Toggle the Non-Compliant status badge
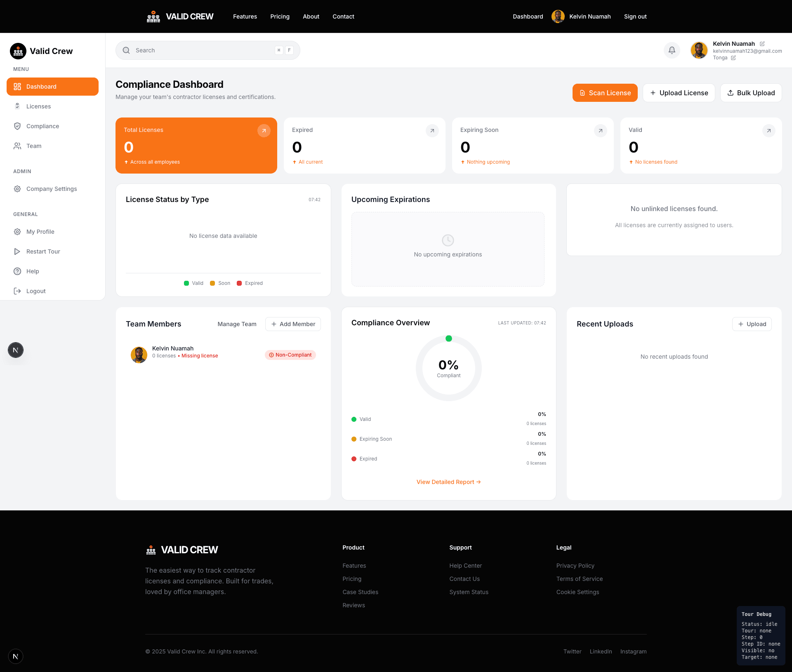 [x=290, y=355]
